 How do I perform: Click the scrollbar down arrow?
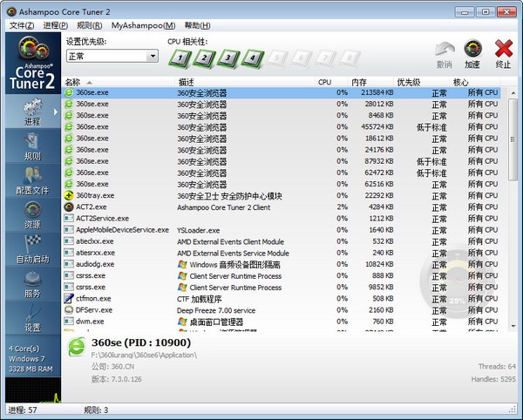tap(513, 326)
